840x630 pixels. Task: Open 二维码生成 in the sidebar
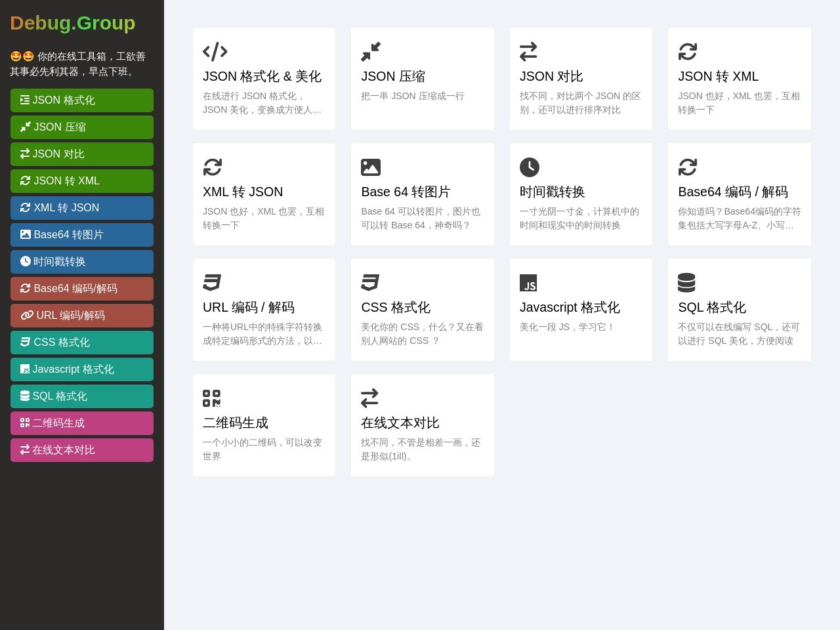point(82,423)
